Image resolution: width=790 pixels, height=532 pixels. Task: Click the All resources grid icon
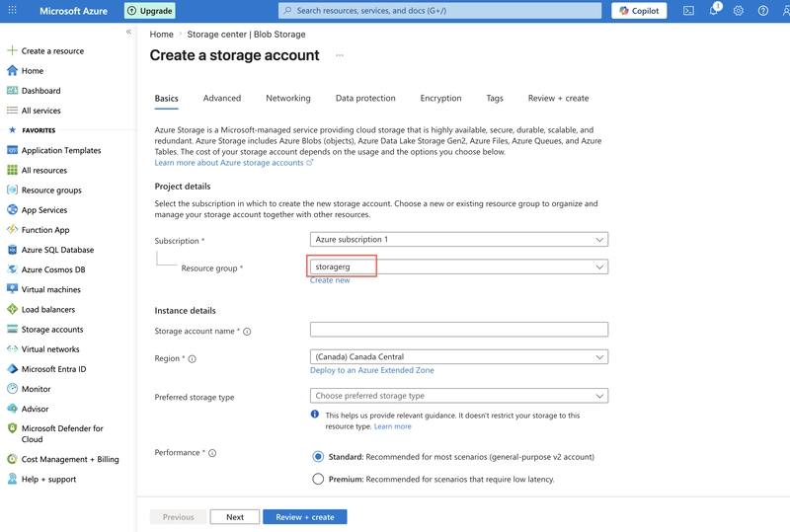[x=12, y=171]
